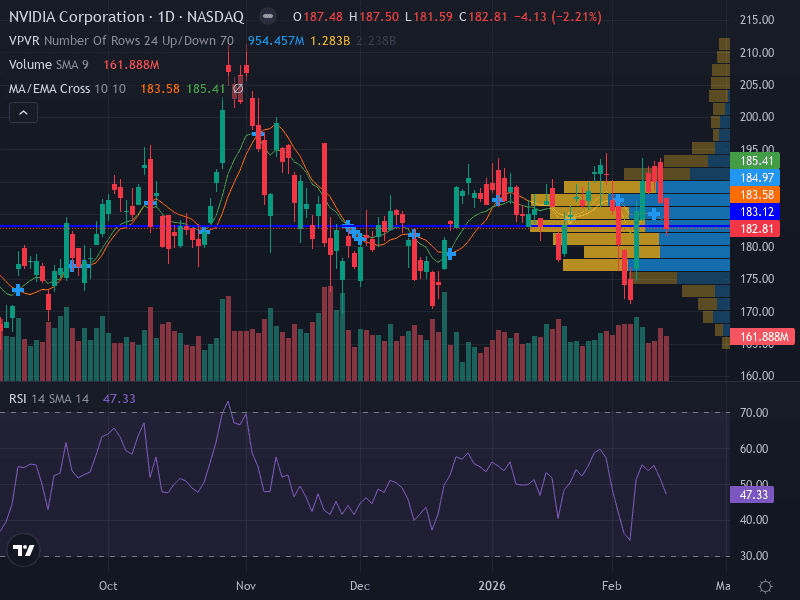The height and width of the screenshot is (600, 800).
Task: Click the purple 47.33 RSI axis label
Action: [752, 494]
